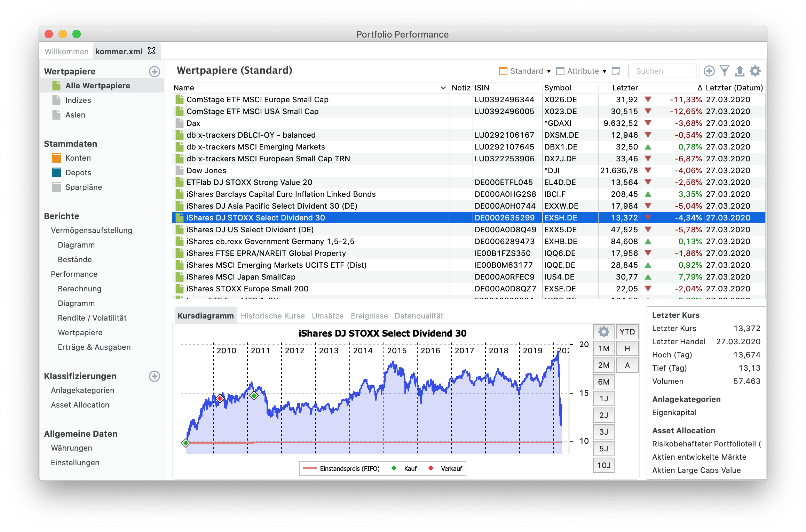
Task: Open Rendite / Volatilität in the sidebar
Action: coord(92,318)
